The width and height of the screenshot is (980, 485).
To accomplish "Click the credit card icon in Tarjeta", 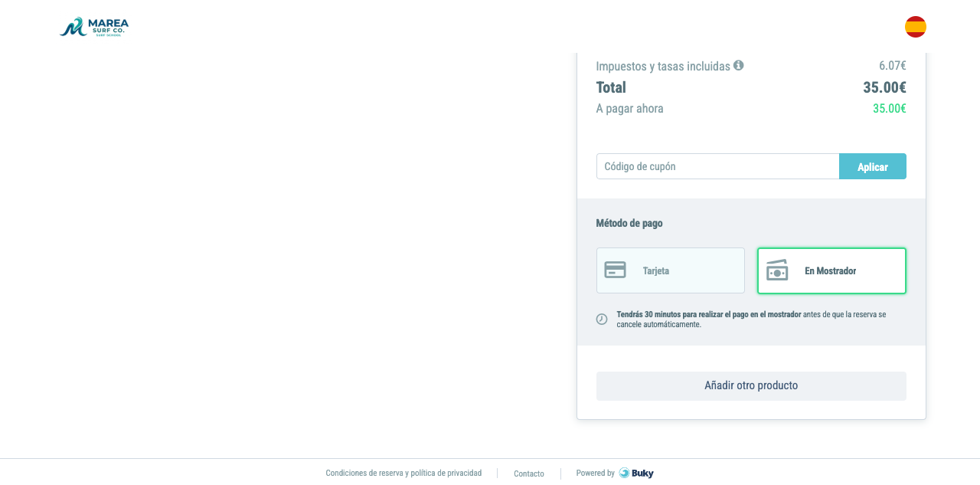I will point(615,270).
